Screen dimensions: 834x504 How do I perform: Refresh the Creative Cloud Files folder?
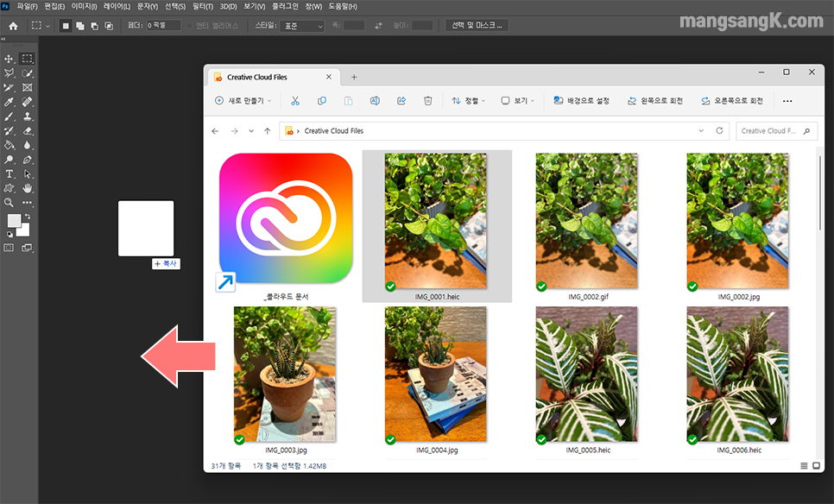(719, 131)
